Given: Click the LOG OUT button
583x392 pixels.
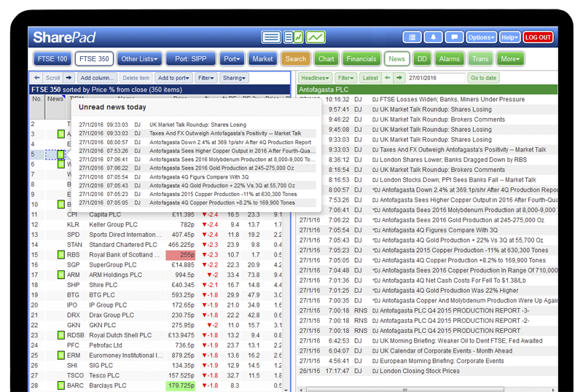Looking at the screenshot, I should click(x=539, y=37).
